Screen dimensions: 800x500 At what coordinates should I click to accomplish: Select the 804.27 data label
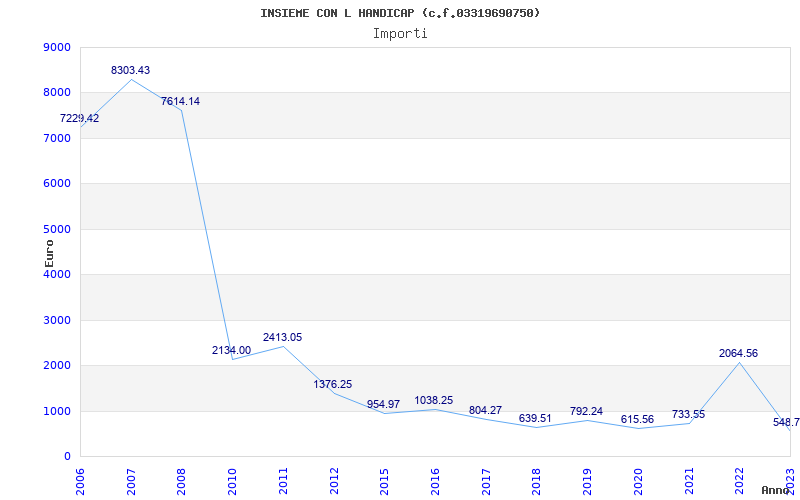coord(485,410)
